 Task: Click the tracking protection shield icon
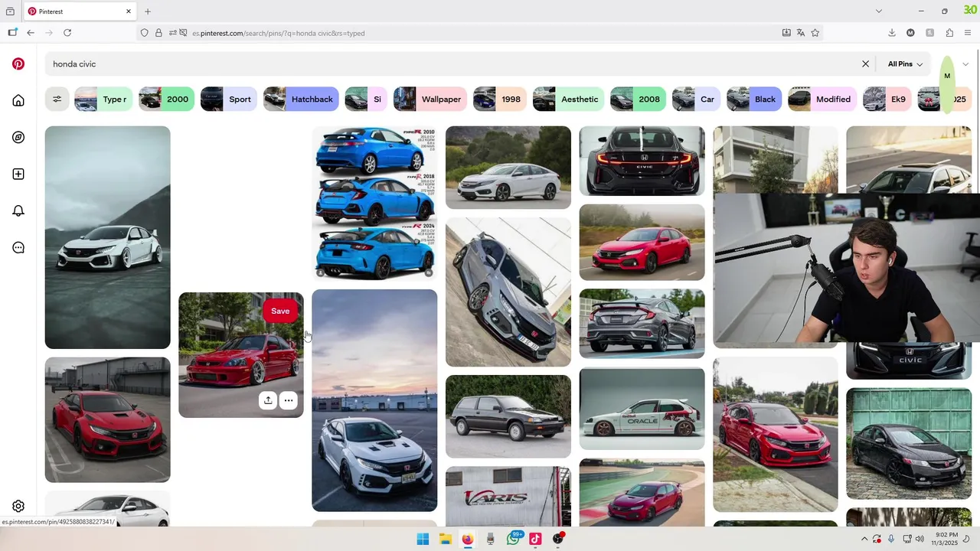144,33
